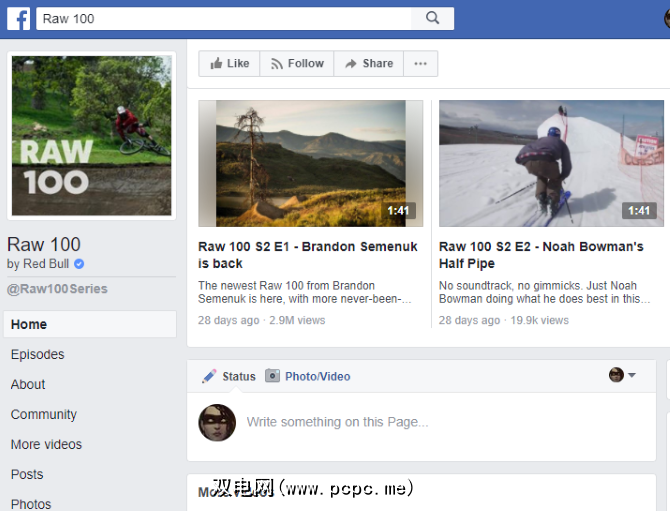Click the Raw 100 page title
Viewport: 670px width, 511px height.
pyautogui.click(x=44, y=244)
